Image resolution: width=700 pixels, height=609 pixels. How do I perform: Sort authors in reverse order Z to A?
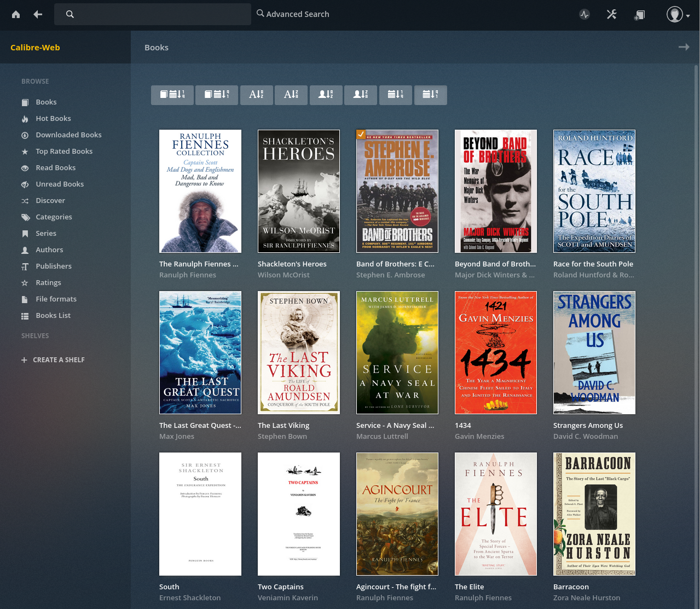pyautogui.click(x=361, y=95)
